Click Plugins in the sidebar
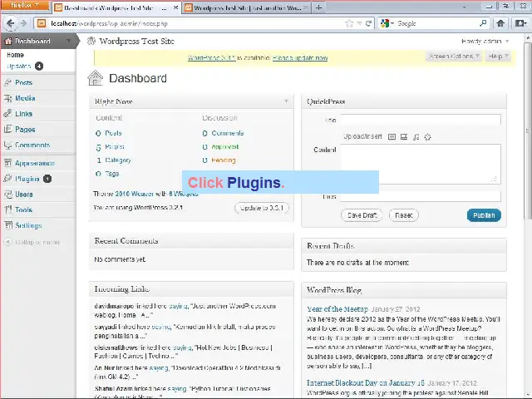 [27, 179]
